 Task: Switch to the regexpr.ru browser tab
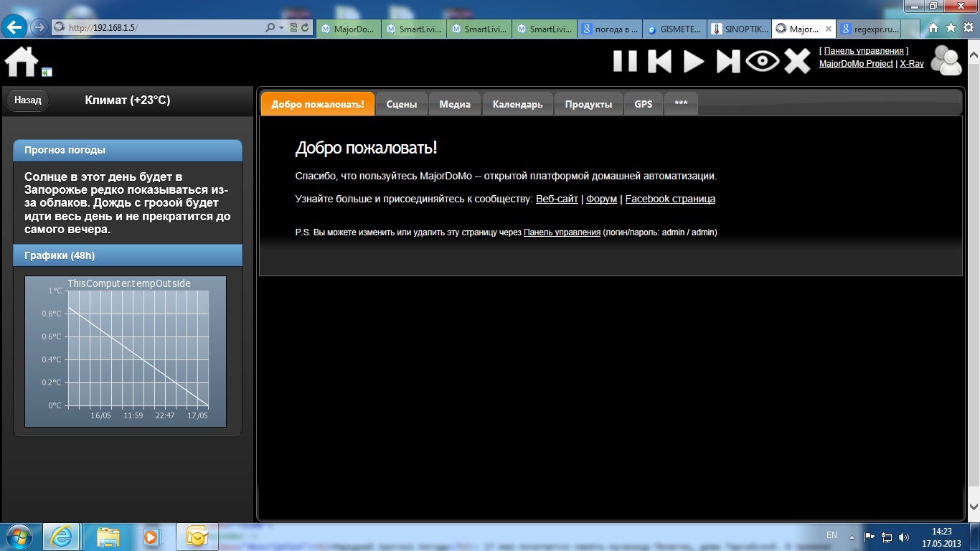tap(869, 29)
